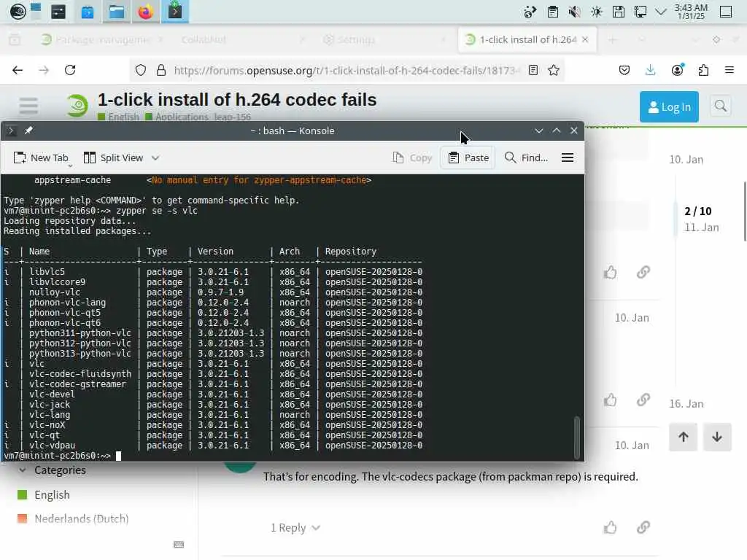Open the network connections tray icon
Image resolution: width=747 pixels, height=560 pixels.
point(640,12)
